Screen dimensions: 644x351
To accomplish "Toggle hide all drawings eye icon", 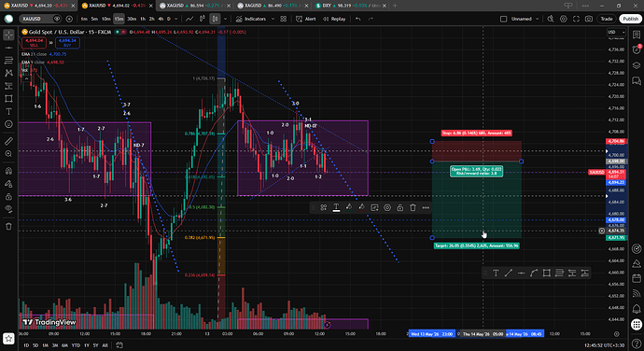I will pyautogui.click(x=8, y=209).
